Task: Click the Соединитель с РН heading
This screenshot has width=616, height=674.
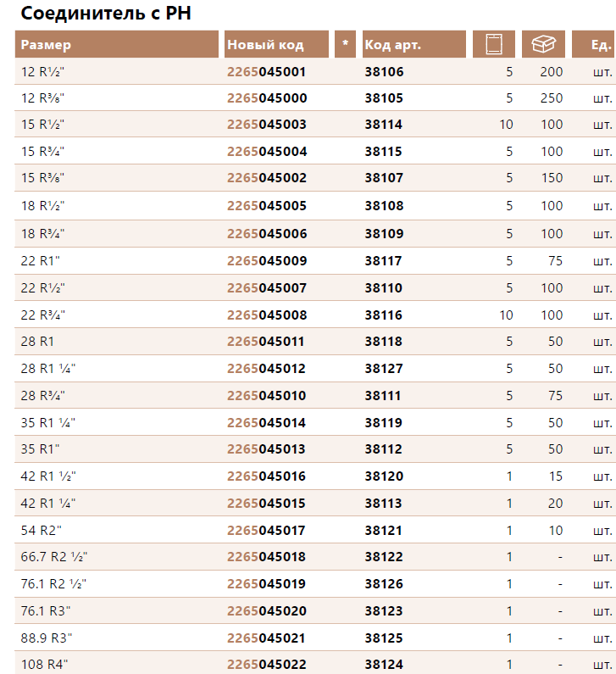Action: [106, 13]
